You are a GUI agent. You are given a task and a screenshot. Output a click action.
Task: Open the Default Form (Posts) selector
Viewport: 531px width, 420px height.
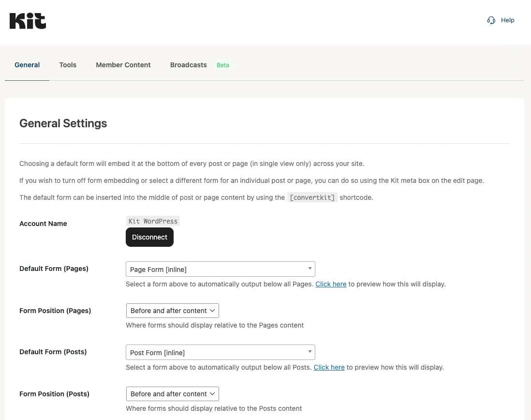pyautogui.click(x=220, y=352)
